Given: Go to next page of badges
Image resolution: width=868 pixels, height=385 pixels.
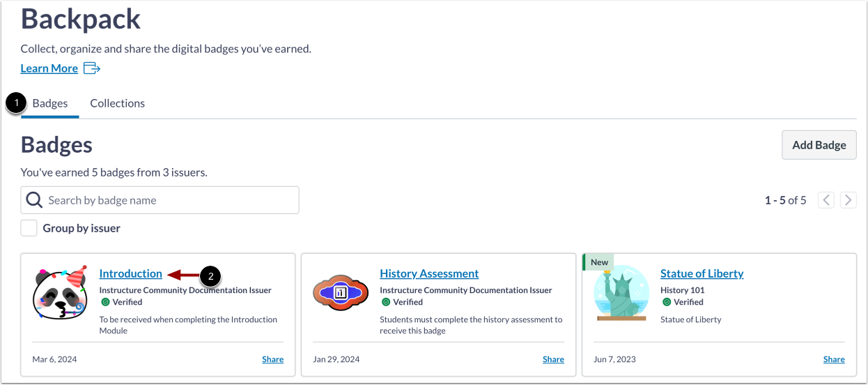Looking at the screenshot, I should (x=848, y=200).
